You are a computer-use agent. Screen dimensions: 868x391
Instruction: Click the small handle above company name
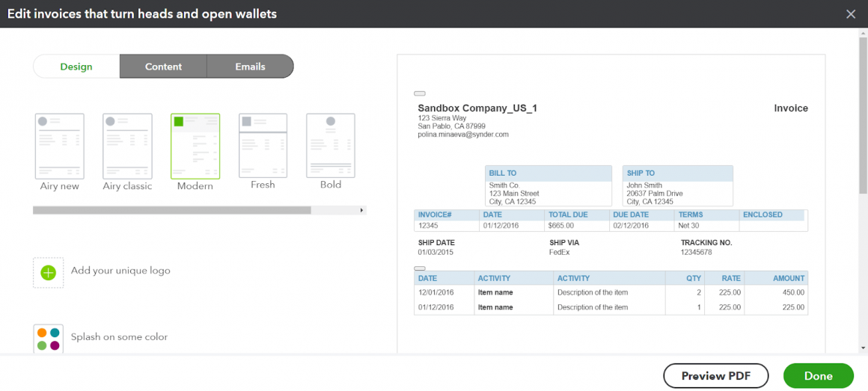[x=420, y=93]
